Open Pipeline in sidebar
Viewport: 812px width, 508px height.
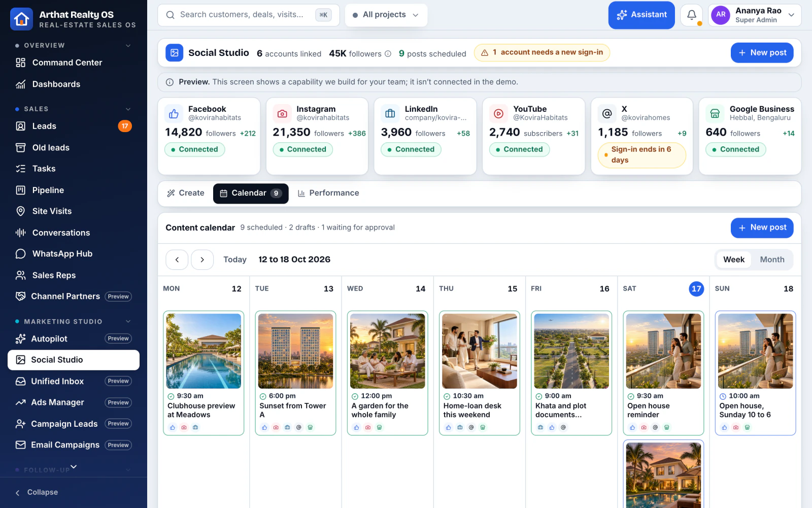coord(74,190)
